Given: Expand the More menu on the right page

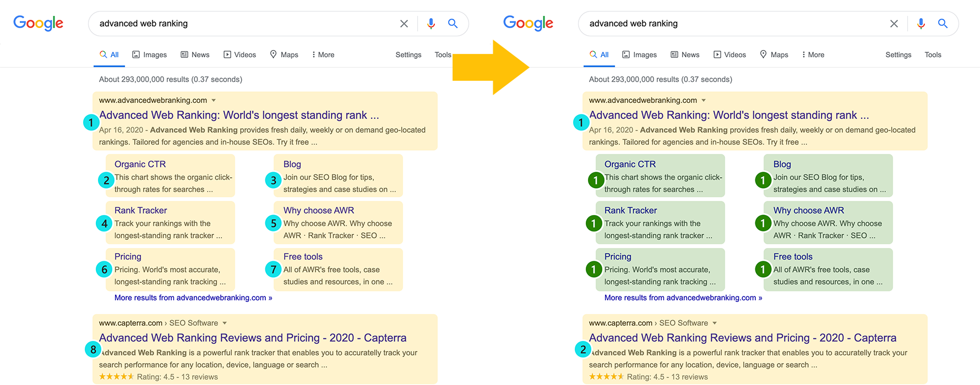Looking at the screenshot, I should click(x=813, y=54).
